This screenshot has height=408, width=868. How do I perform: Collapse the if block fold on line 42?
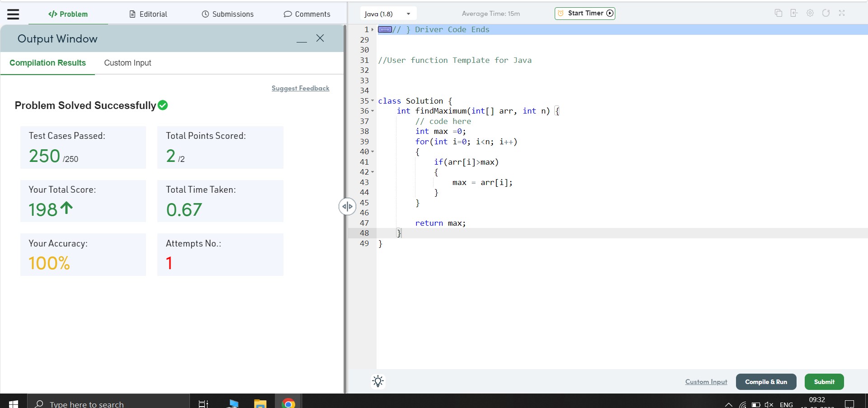[x=373, y=172]
